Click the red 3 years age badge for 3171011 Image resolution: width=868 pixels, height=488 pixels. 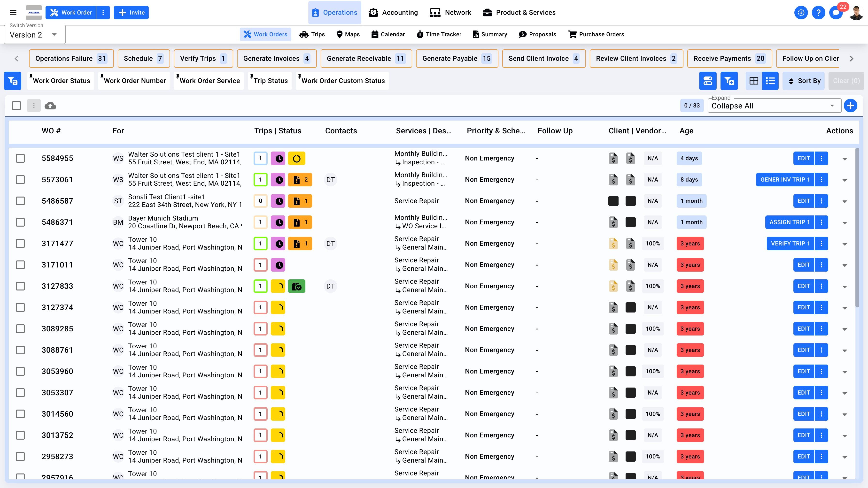pyautogui.click(x=690, y=265)
